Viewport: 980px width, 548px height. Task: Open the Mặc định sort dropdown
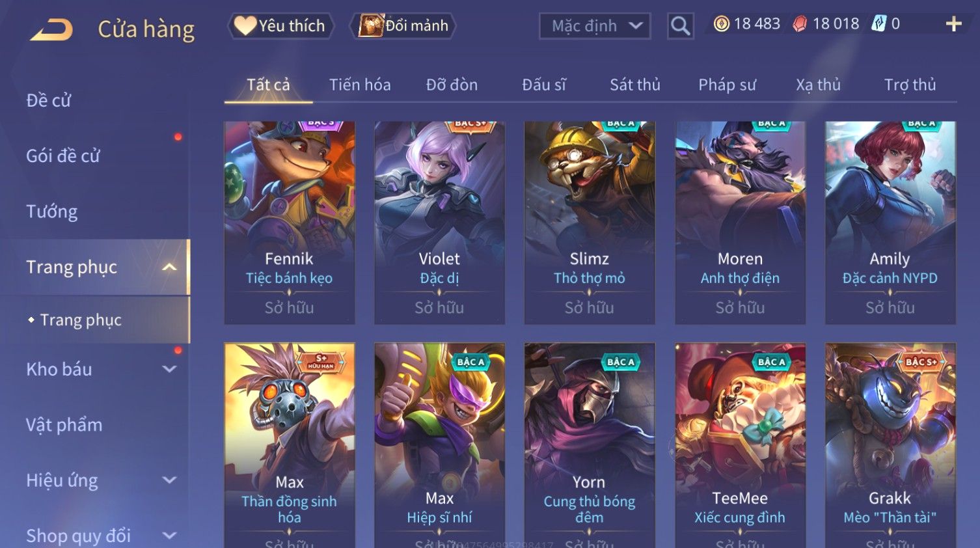pyautogui.click(x=595, y=26)
